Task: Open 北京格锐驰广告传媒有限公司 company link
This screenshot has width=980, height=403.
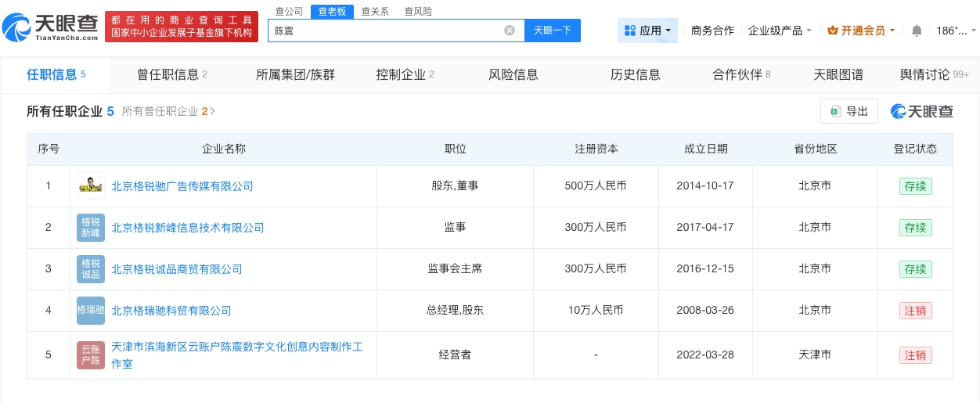Action: pyautogui.click(x=182, y=186)
